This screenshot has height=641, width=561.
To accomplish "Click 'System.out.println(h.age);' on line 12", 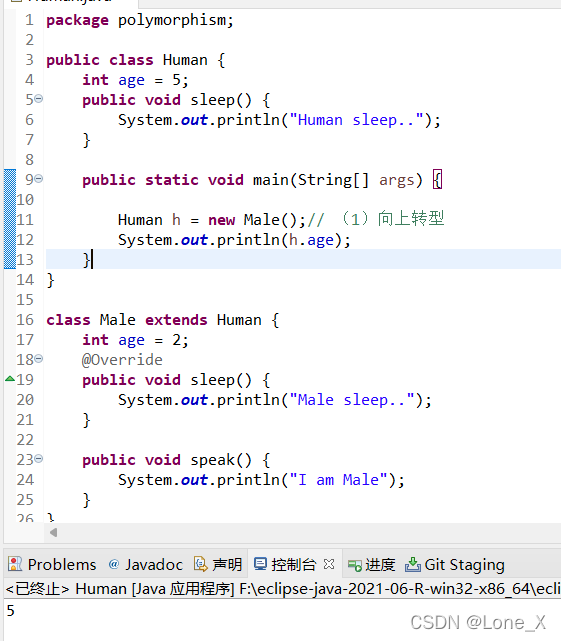I will 234,240.
